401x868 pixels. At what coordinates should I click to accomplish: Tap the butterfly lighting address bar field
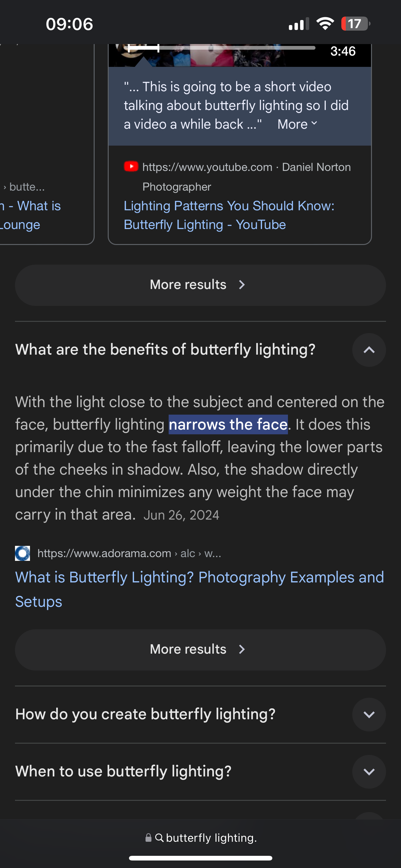(x=211, y=838)
